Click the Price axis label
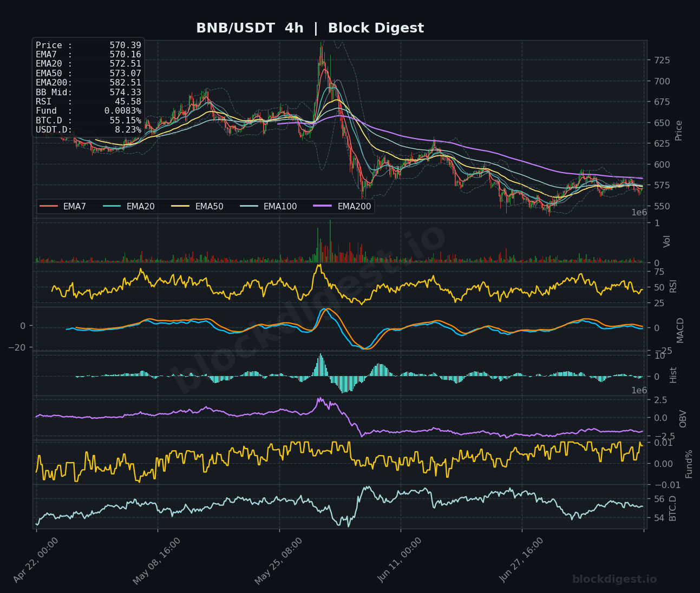 coord(678,130)
